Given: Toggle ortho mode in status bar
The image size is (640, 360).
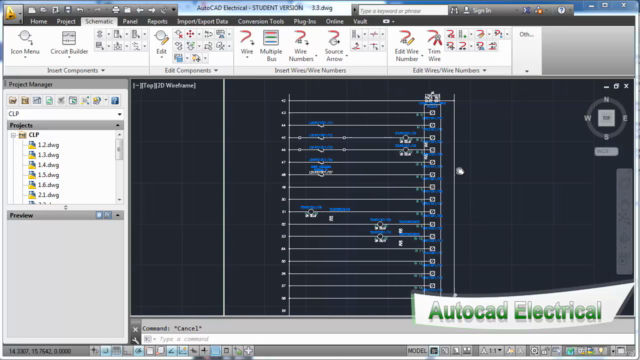Looking at the screenshot, I should pyautogui.click(x=128, y=351).
